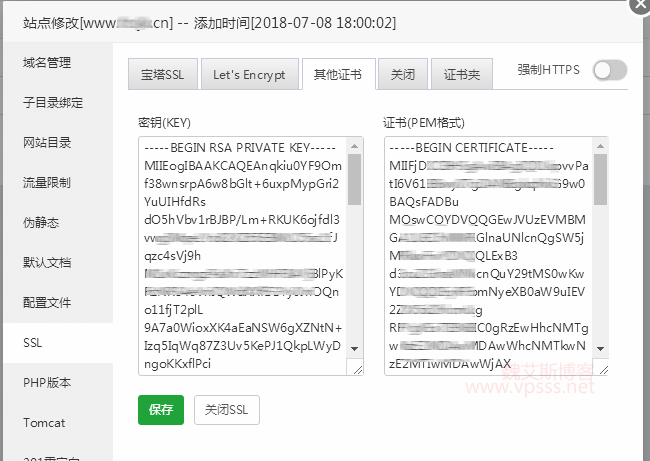Open 配置文件 in the sidebar
This screenshot has width=650, height=461.
click(x=47, y=303)
